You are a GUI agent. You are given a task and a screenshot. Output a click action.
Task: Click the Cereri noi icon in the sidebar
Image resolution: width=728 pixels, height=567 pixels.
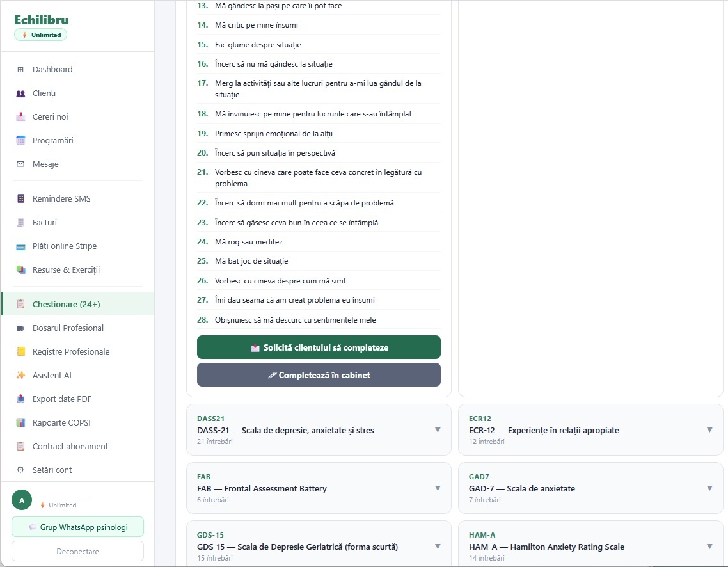pos(20,116)
